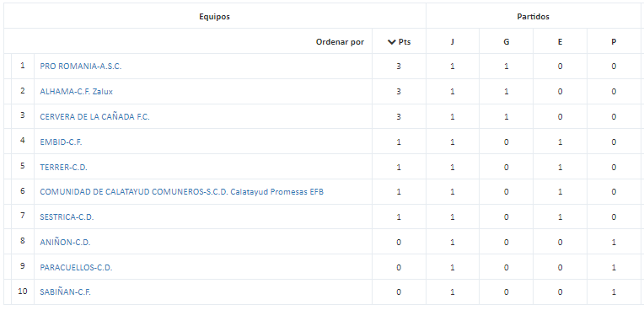Click position number 10 cell

point(23,292)
